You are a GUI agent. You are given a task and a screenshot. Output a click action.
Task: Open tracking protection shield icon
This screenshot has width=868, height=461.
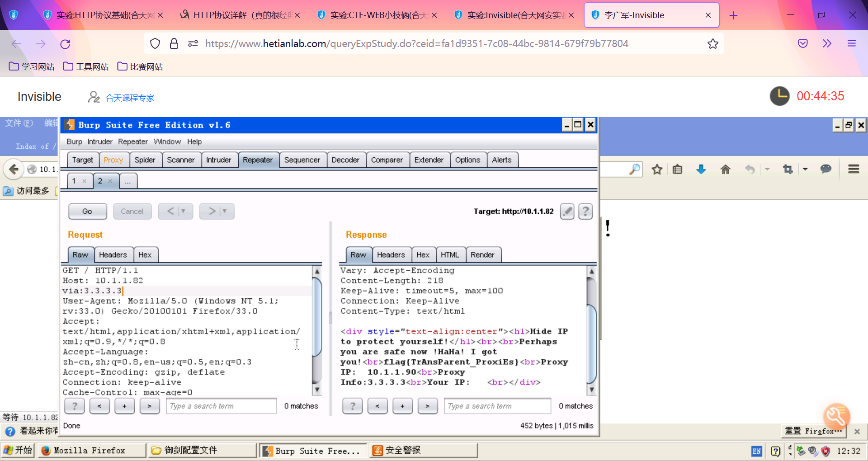point(155,44)
